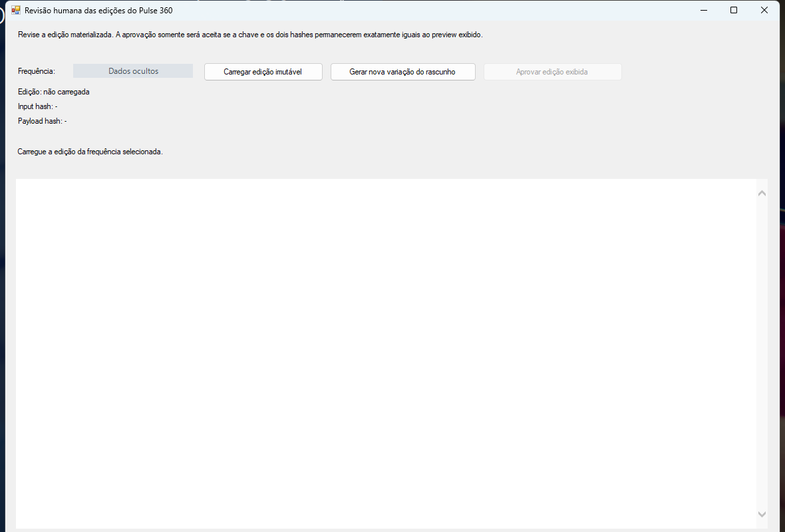
Task: Click the 'Input hash: -' label
Action: 37,106
